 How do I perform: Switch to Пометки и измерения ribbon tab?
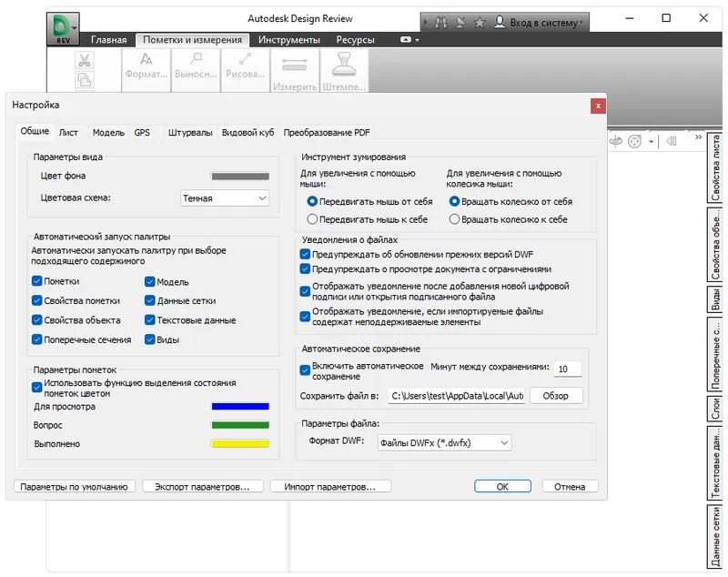click(192, 40)
